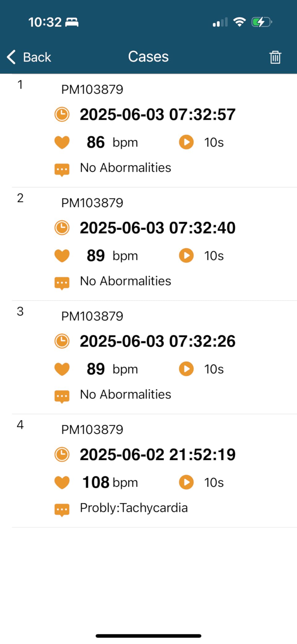Viewport: 297px width, 644px height.
Task: Tap the clock icon for case 1
Action: click(62, 114)
